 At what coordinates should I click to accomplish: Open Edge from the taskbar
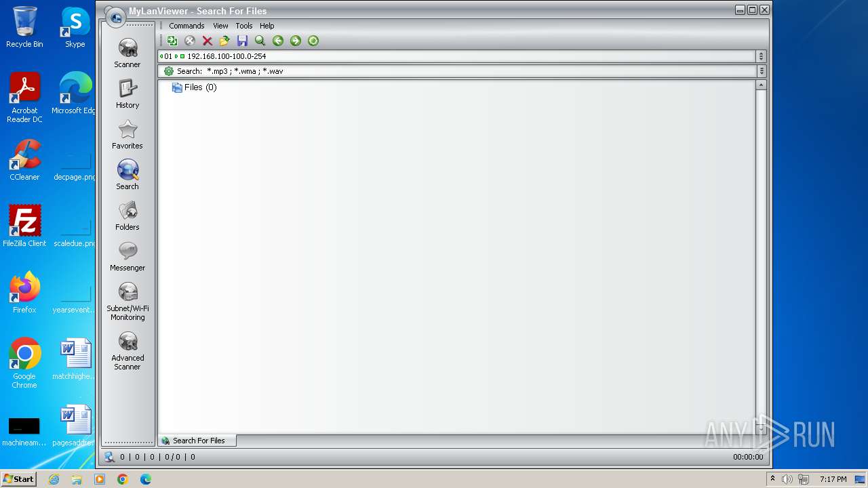146,479
